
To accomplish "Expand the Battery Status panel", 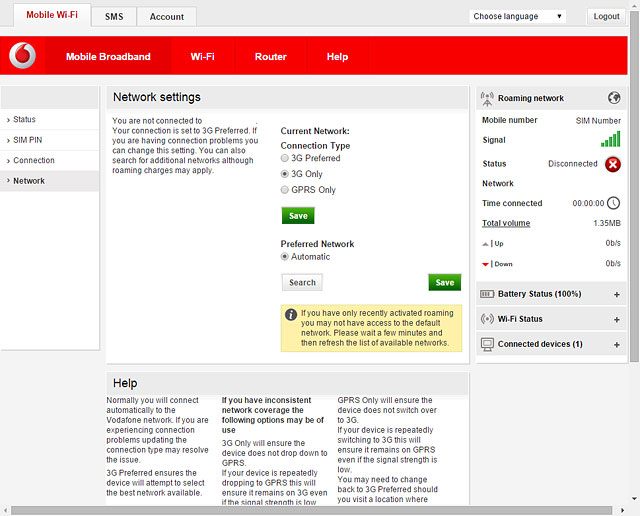I will pos(616,295).
